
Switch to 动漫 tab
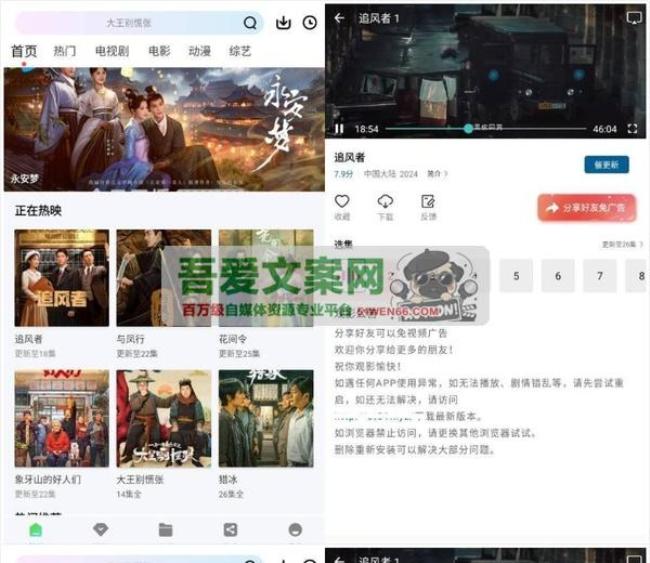tap(199, 51)
